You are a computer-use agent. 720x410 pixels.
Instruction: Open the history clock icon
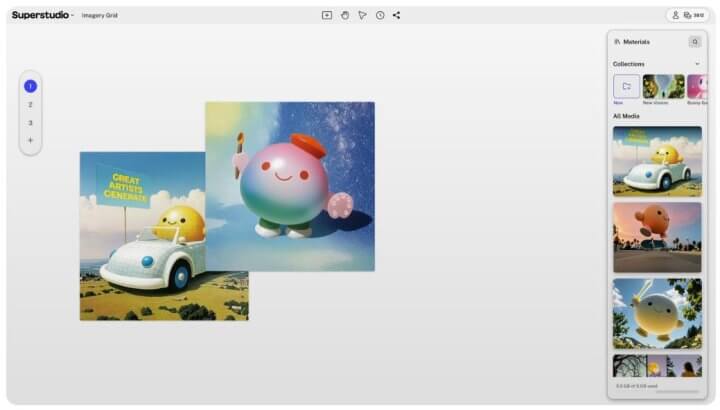tap(380, 15)
